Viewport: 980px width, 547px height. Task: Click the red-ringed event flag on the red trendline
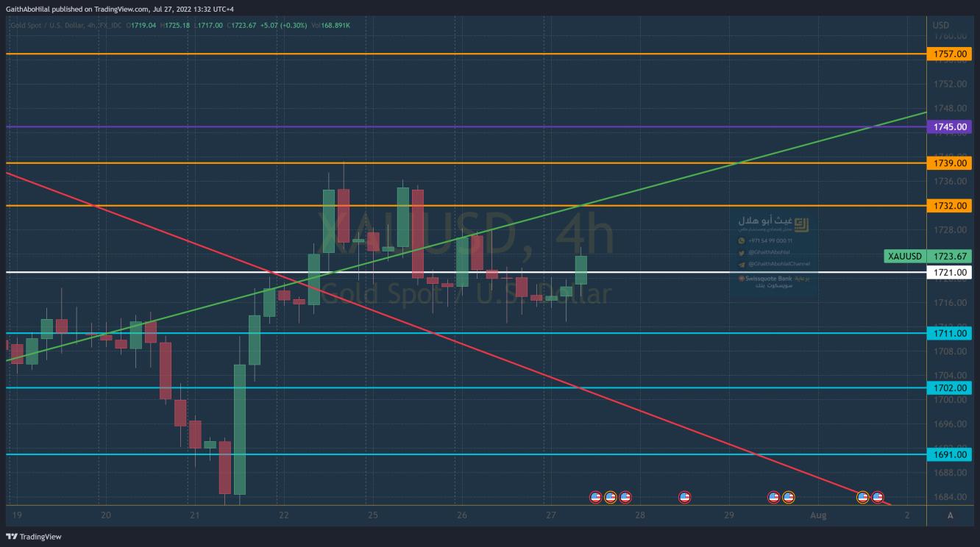877,498
